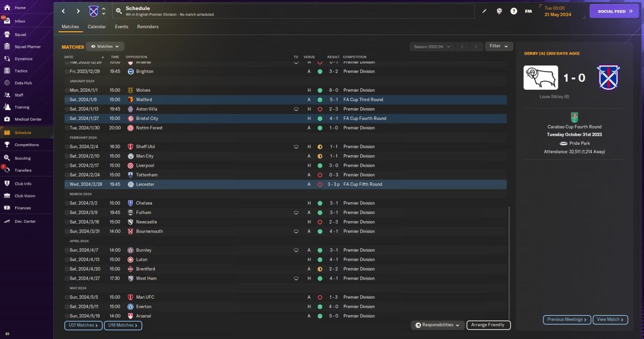The image size is (644, 339).
Task: Open the Training sidebar icon
Action: tap(7, 107)
